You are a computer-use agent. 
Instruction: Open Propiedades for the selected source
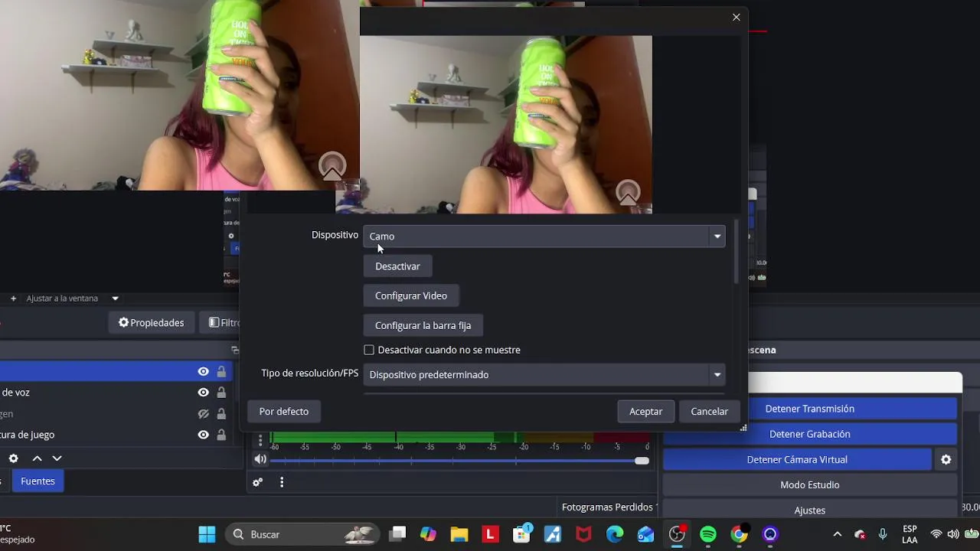coord(151,323)
